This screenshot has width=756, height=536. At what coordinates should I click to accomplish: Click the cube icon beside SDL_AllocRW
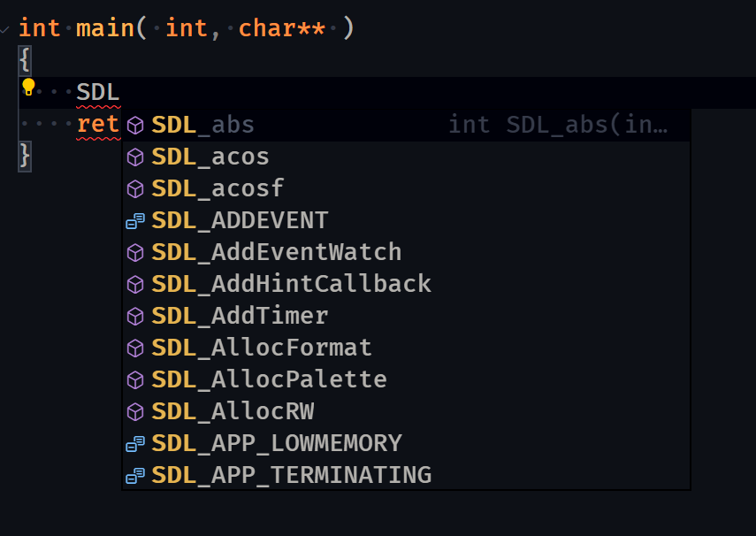[x=135, y=411]
